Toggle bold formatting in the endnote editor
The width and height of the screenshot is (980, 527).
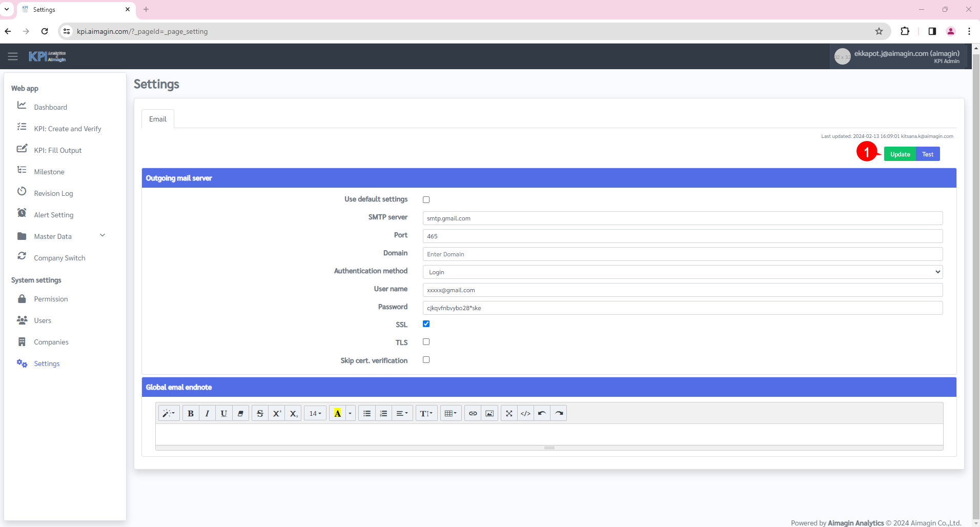tap(190, 413)
